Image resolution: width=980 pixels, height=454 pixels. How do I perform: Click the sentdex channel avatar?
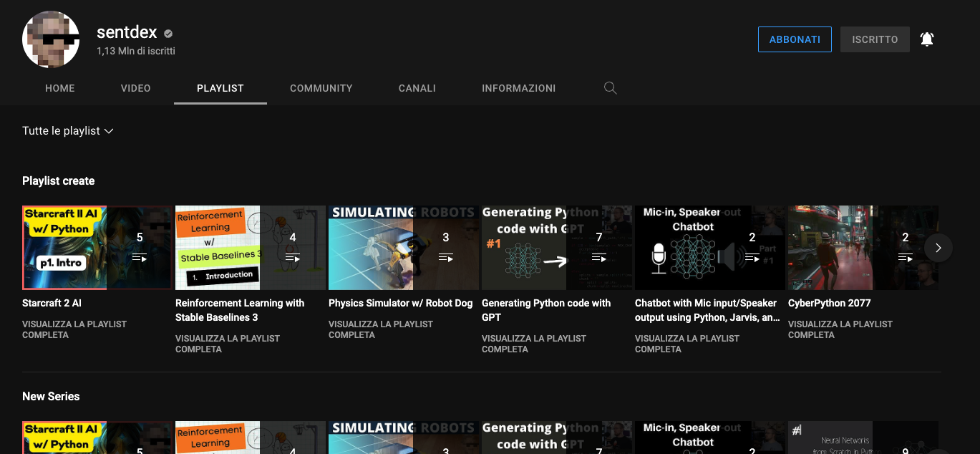[52, 39]
